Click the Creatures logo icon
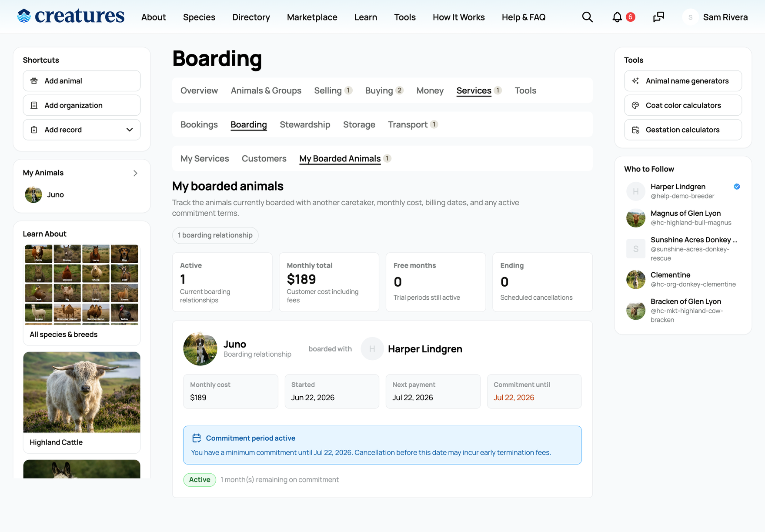This screenshot has height=532, width=765. [24, 16]
